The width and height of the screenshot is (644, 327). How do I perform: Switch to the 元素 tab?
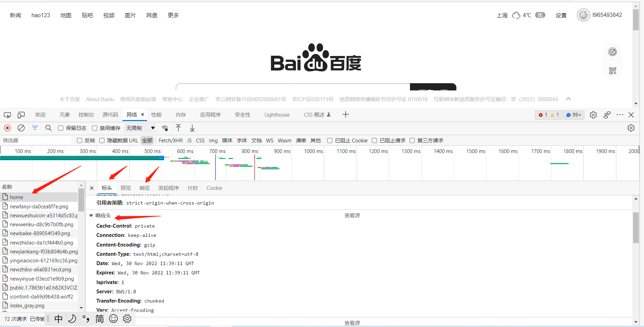coord(65,115)
